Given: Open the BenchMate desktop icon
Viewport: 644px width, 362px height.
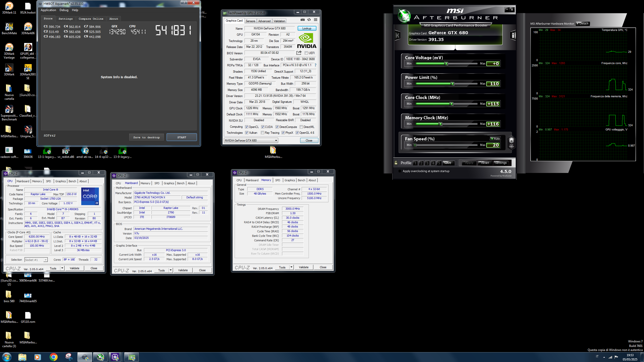Looking at the screenshot, I should click(9, 28).
